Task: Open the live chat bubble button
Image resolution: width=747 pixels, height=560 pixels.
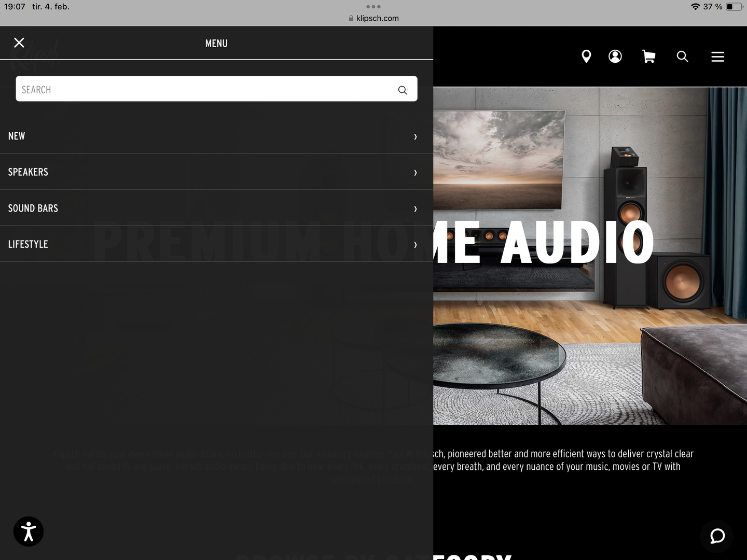Action: point(717,536)
